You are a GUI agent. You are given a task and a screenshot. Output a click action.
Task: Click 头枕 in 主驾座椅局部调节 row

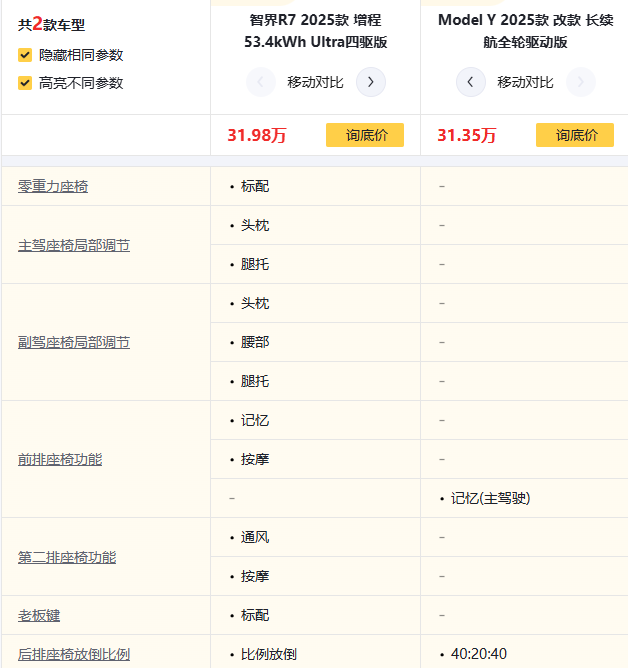click(255, 225)
